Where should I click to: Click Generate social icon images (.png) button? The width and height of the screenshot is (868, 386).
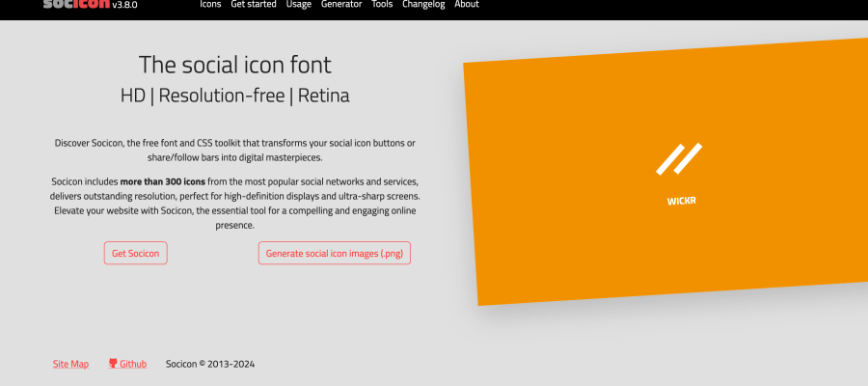[x=335, y=253]
